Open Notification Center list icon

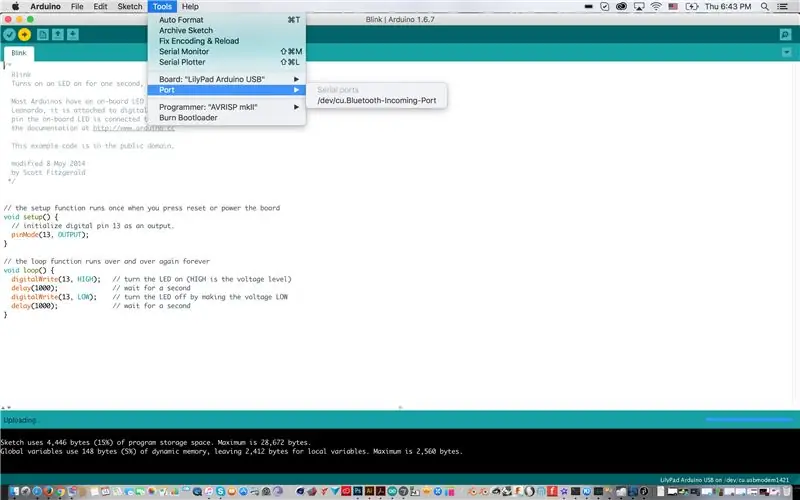click(x=782, y=6)
